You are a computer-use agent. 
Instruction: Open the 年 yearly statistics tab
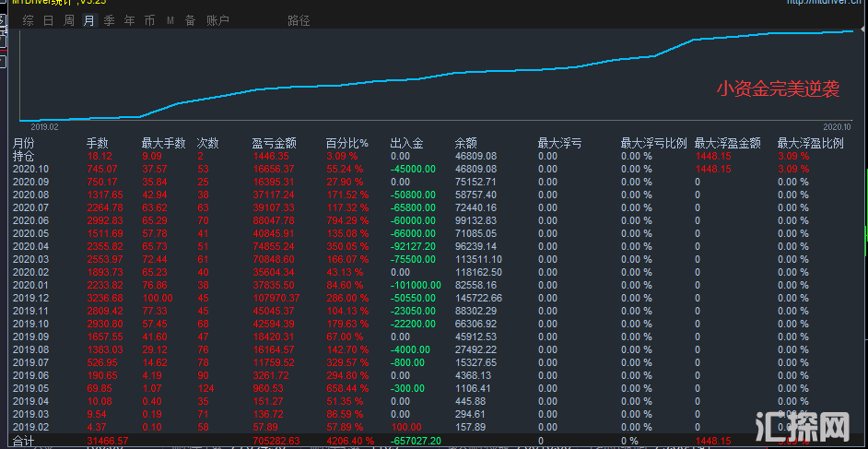[130, 20]
